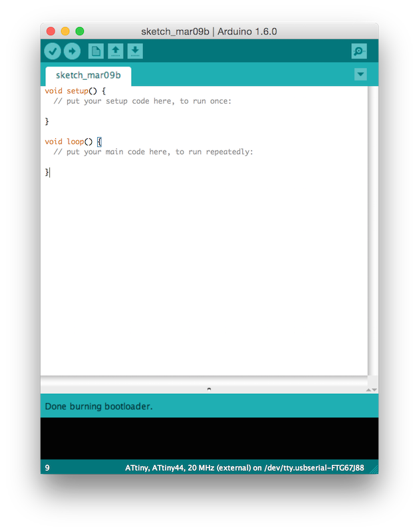Click the 'put your main code here' comment
This screenshot has height=532, width=419.
click(x=153, y=152)
